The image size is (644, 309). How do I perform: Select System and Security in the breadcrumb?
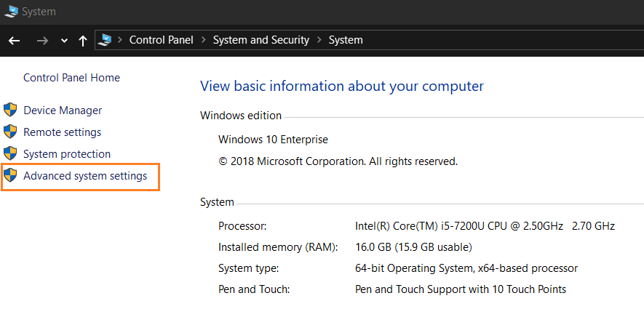pyautogui.click(x=261, y=40)
